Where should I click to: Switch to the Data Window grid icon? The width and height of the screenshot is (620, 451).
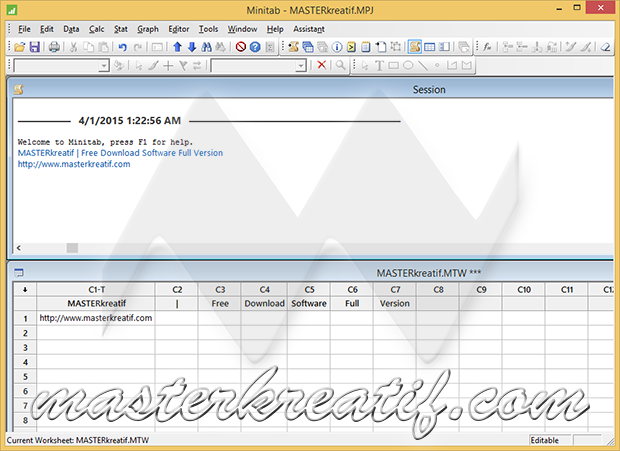pos(429,47)
